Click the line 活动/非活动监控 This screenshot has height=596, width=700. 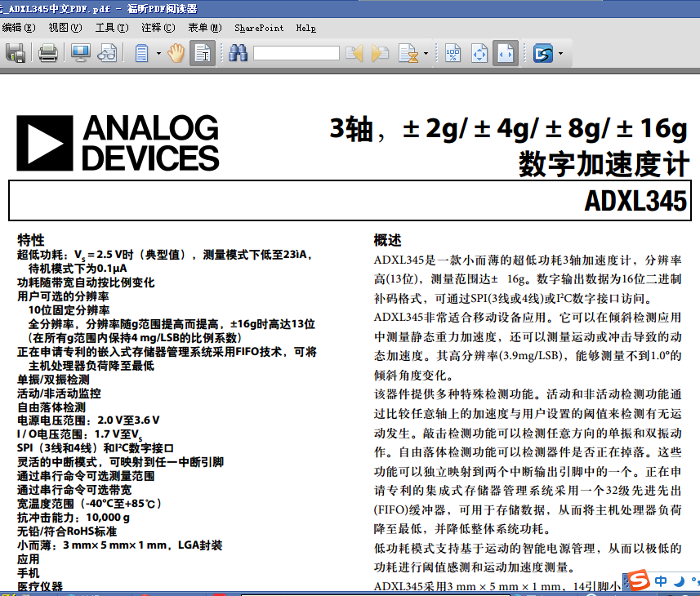[59, 394]
